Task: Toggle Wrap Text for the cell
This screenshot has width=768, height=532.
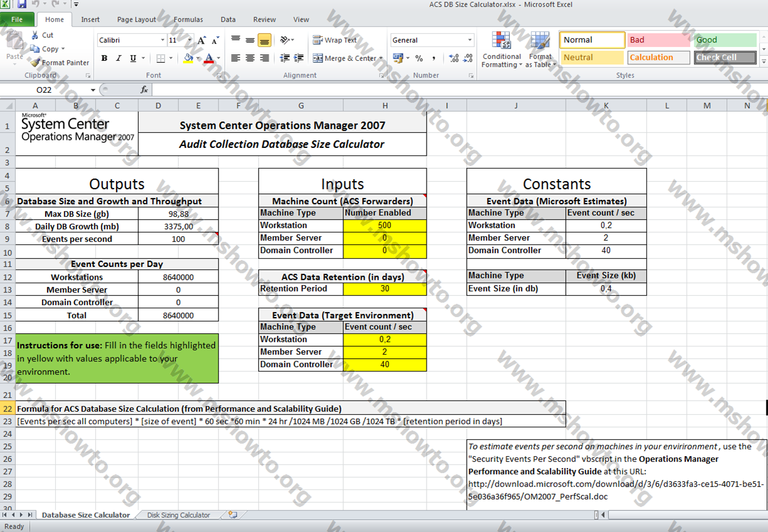Action: [335, 40]
